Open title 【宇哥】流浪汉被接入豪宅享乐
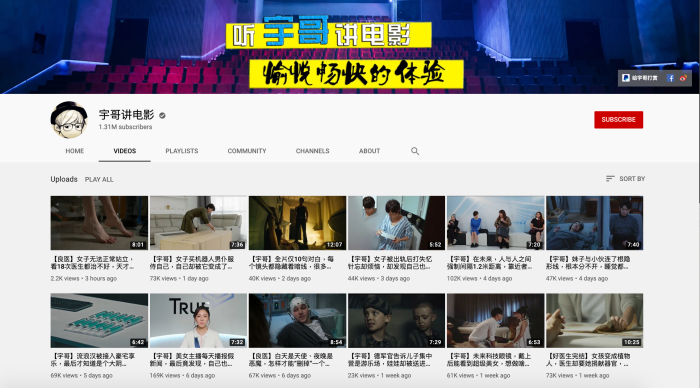The image size is (700, 388). click(93, 360)
